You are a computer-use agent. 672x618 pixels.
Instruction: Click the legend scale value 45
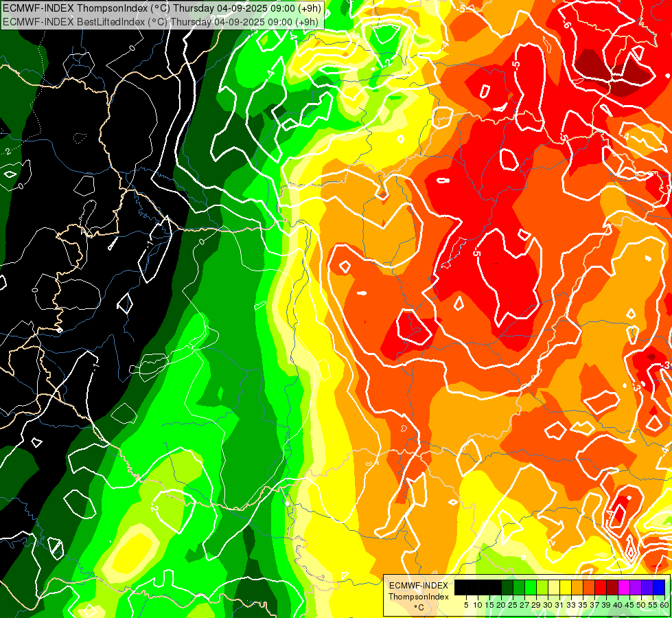pos(629,605)
